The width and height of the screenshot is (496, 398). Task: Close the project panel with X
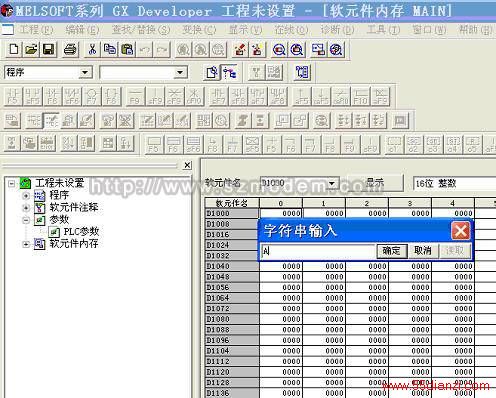point(188,165)
